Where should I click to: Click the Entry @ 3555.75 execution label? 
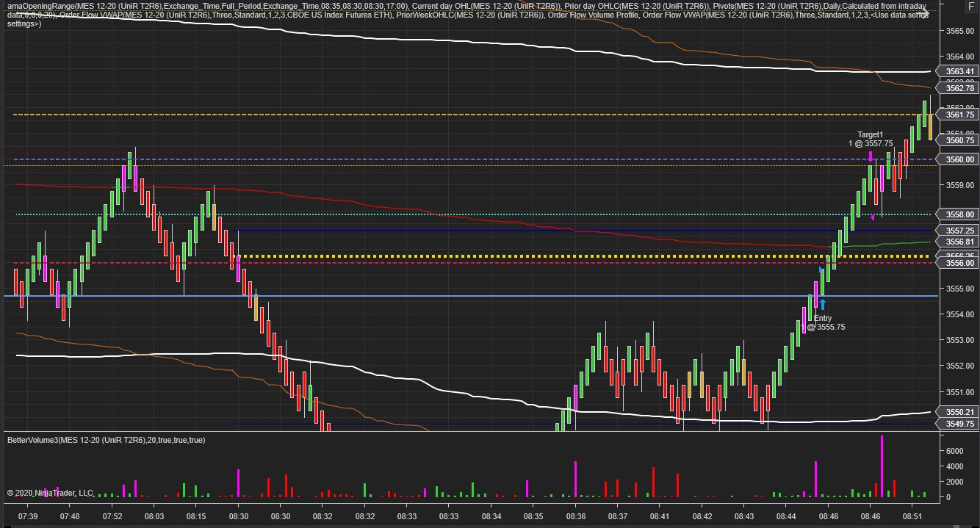point(823,322)
